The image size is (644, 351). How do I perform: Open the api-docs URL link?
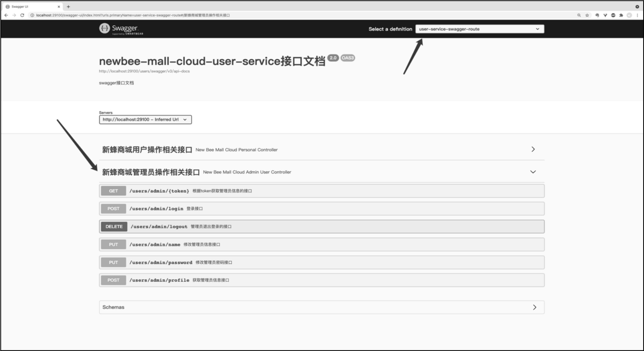tap(144, 71)
